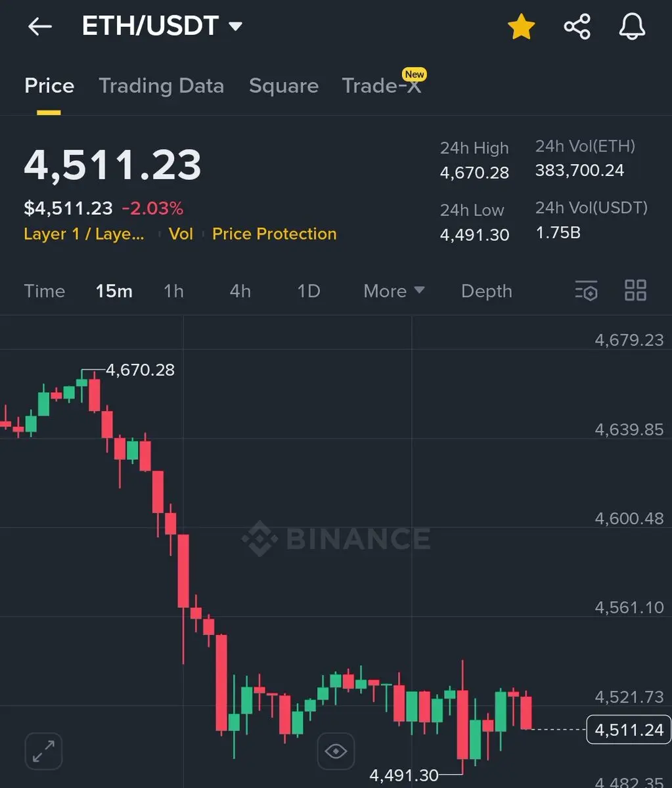Open the chart layout grid icon
Screen dimensions: 672x788
coord(635,291)
